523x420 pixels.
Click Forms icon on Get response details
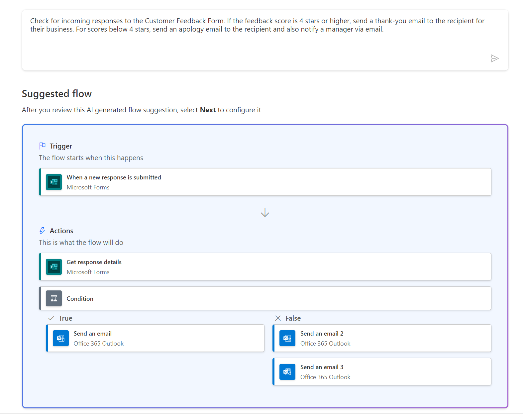point(54,267)
